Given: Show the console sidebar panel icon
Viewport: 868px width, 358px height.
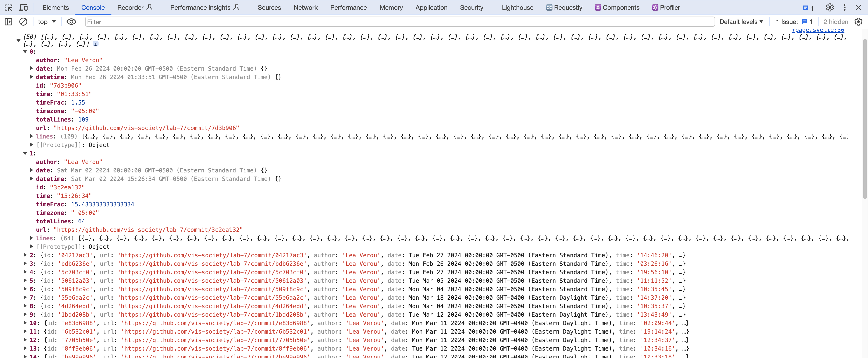Looking at the screenshot, I should [x=8, y=22].
